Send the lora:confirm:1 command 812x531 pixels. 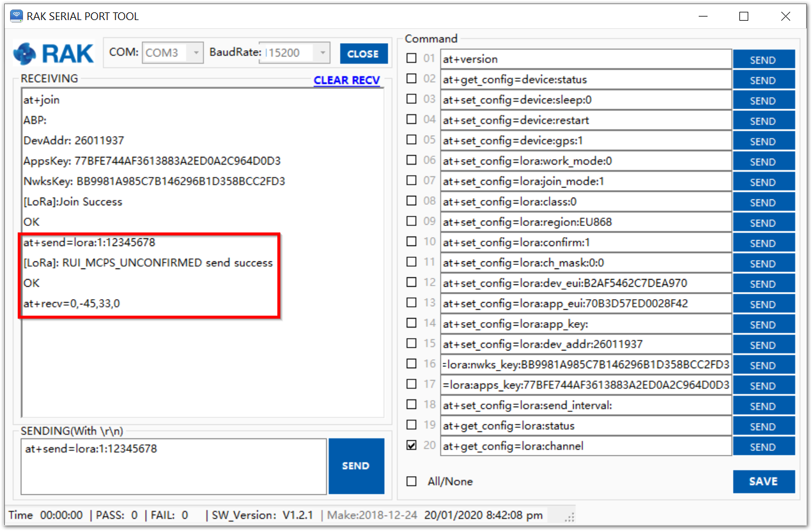[x=764, y=242]
